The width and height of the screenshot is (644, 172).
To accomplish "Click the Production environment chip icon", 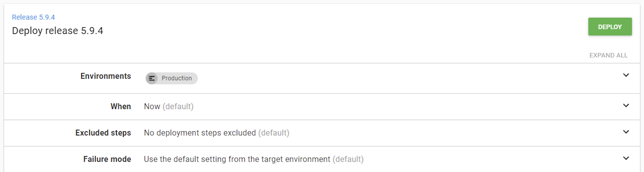I will (152, 78).
